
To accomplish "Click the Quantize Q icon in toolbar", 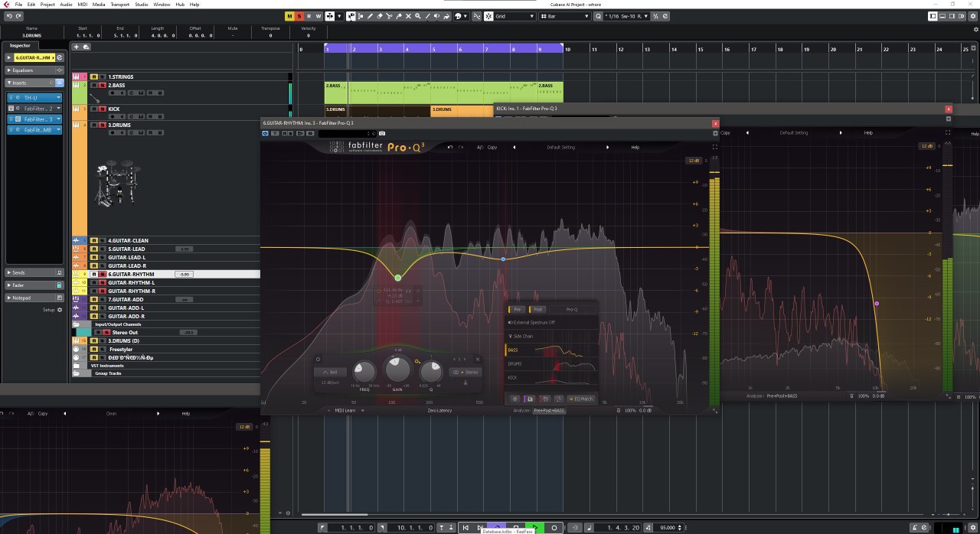I will [598, 16].
